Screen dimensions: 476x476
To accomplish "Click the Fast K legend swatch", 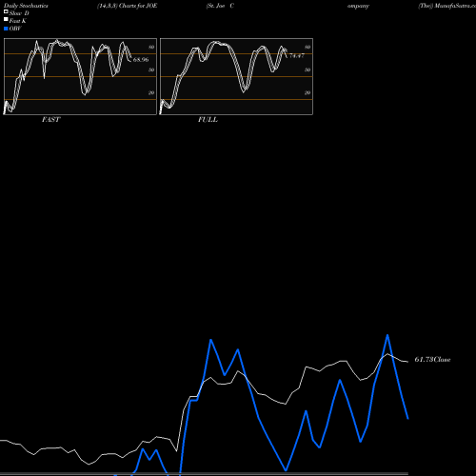I will click(x=6, y=19).
